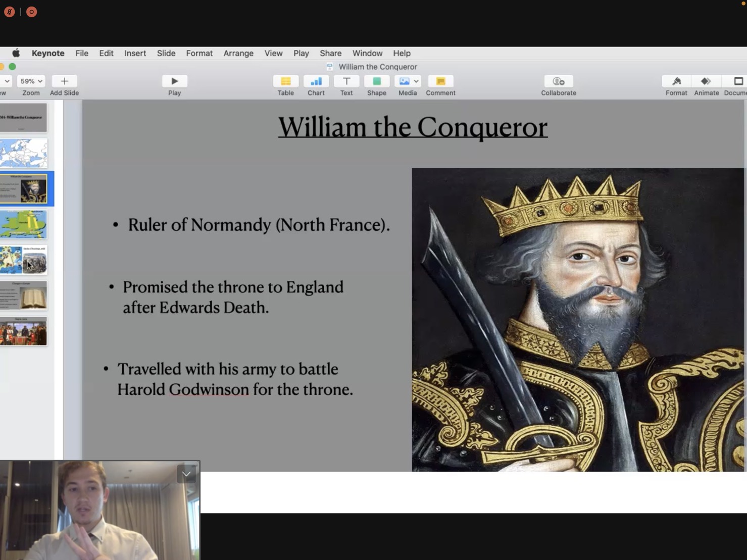Open the Play menu in the menu bar

click(301, 53)
